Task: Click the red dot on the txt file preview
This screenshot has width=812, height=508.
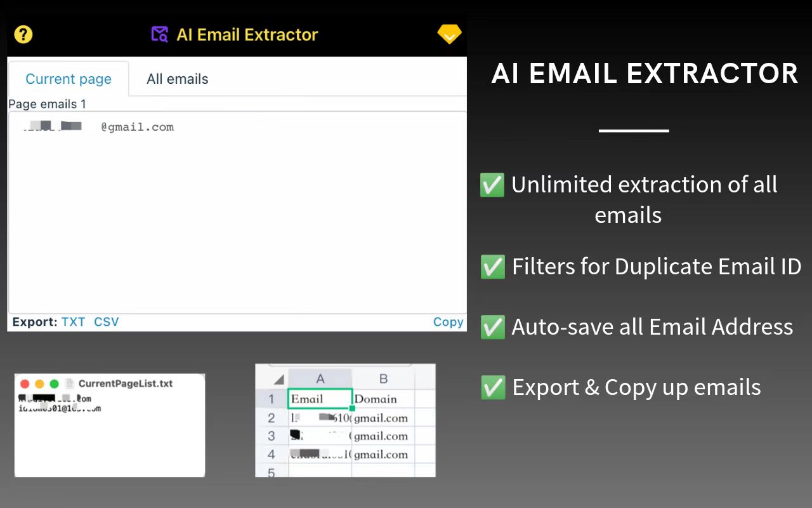Action: point(25,384)
